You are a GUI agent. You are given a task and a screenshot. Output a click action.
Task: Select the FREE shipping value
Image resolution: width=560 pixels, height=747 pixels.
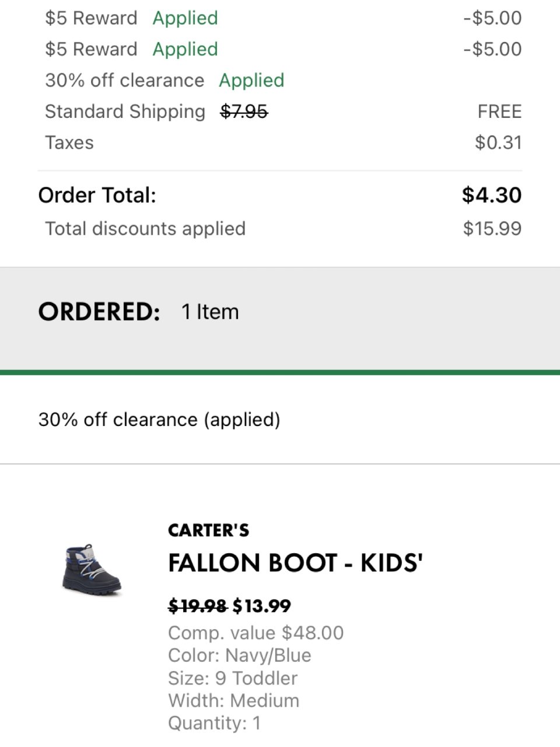click(x=499, y=111)
